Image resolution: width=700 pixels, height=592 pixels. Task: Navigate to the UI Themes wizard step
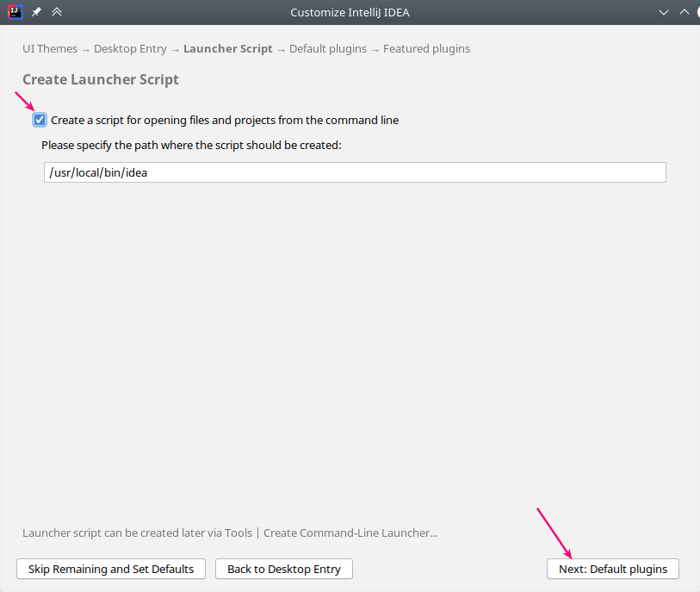pos(49,48)
